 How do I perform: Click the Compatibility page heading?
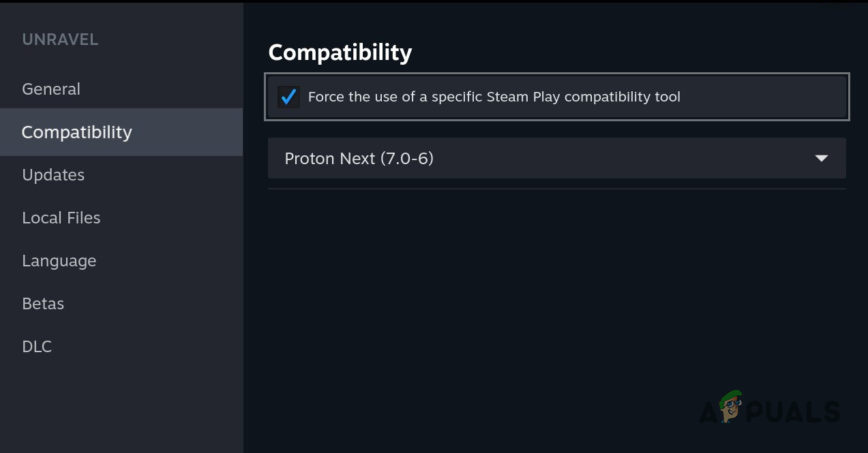pyautogui.click(x=340, y=52)
